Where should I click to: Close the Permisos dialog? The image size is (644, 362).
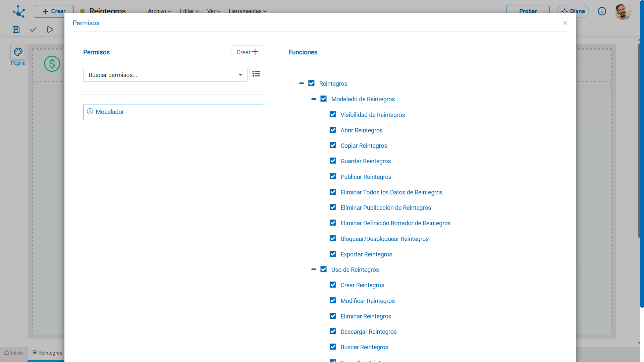565,23
